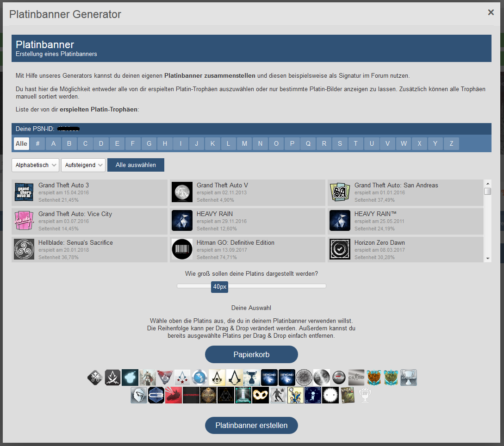This screenshot has height=446, width=504.
Task: Select the golden mask trophy icon
Action: [261, 395]
